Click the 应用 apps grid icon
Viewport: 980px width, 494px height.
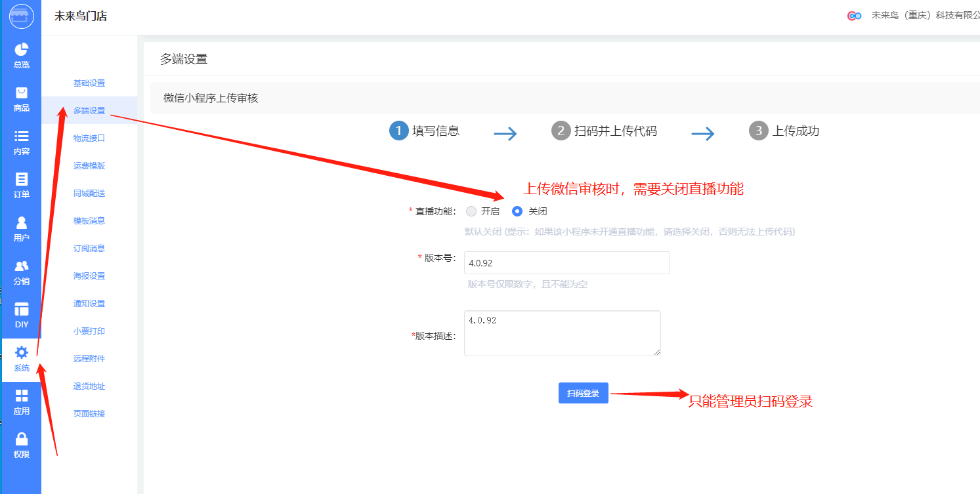[22, 396]
